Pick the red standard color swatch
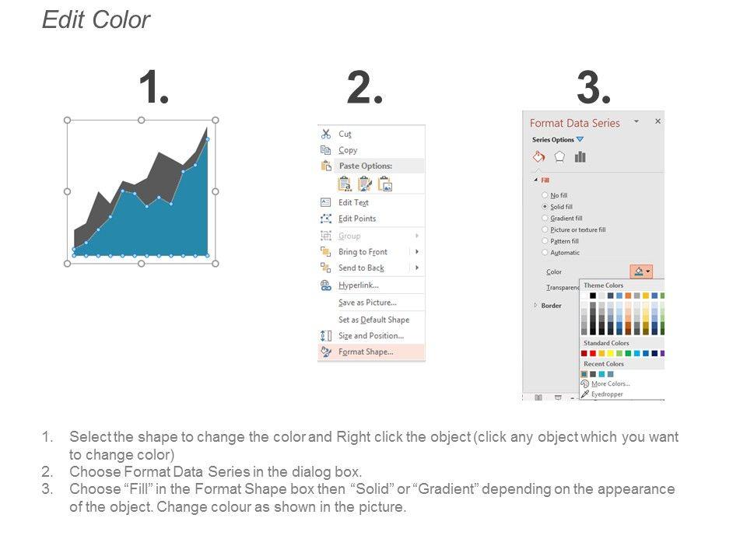Image resolution: width=747 pixels, height=560 pixels. tap(593, 353)
